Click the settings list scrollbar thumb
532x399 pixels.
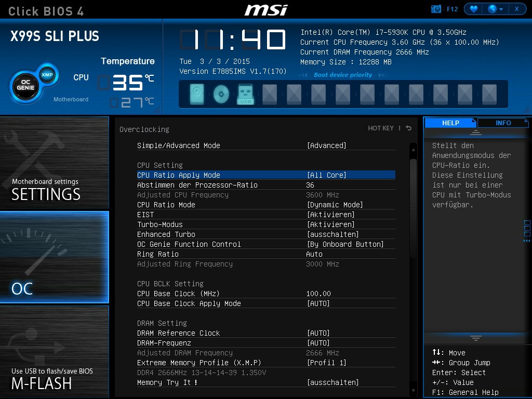[413, 209]
